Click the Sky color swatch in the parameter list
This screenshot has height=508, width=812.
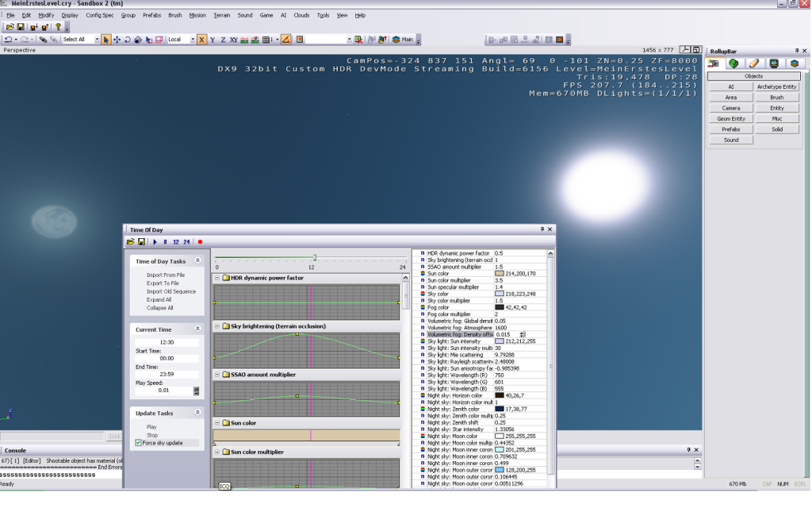500,294
